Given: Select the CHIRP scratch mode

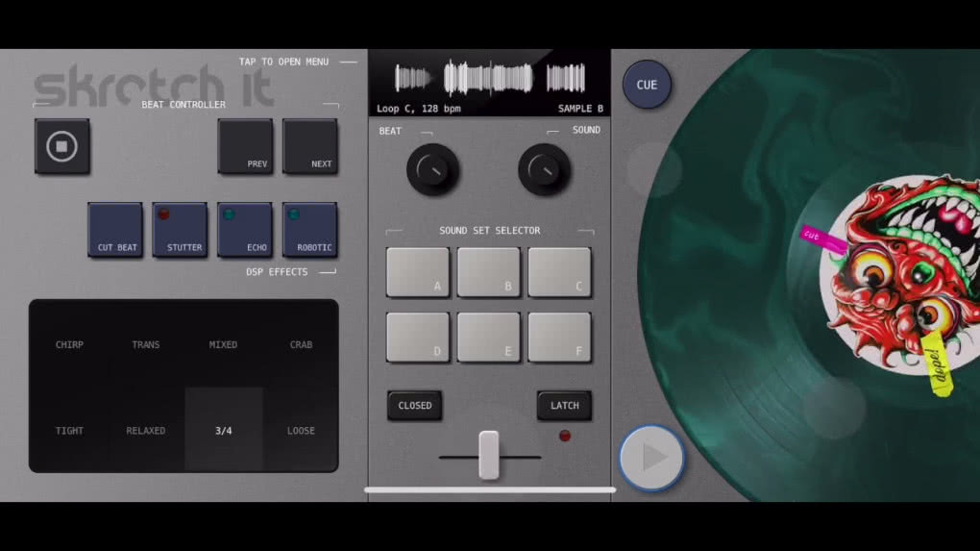Looking at the screenshot, I should click(x=69, y=344).
